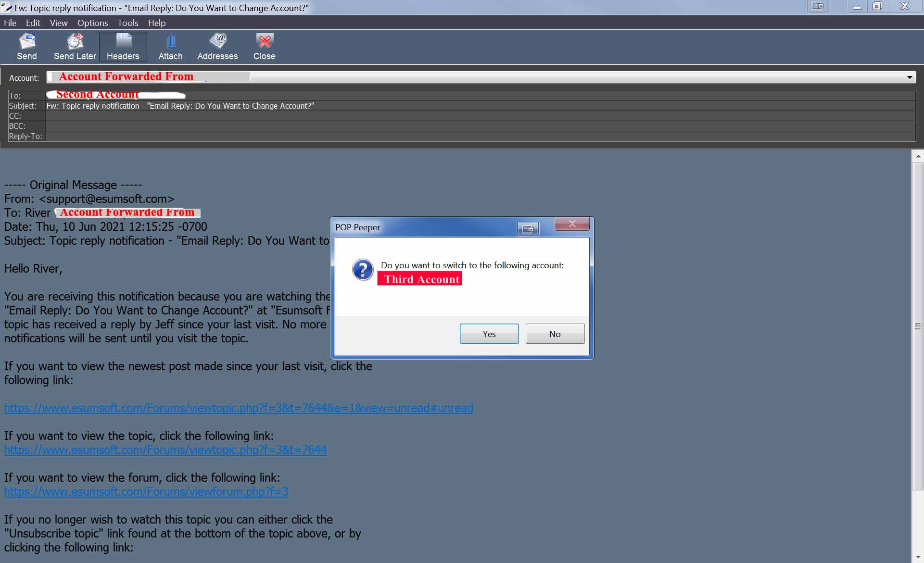The height and width of the screenshot is (563, 924).
Task: Click the 'From: <support@esumsoft.com>' line
Action: [89, 199]
